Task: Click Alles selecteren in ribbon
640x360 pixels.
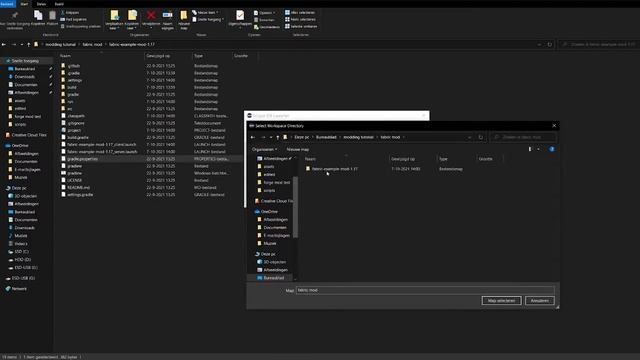Action: [300, 13]
